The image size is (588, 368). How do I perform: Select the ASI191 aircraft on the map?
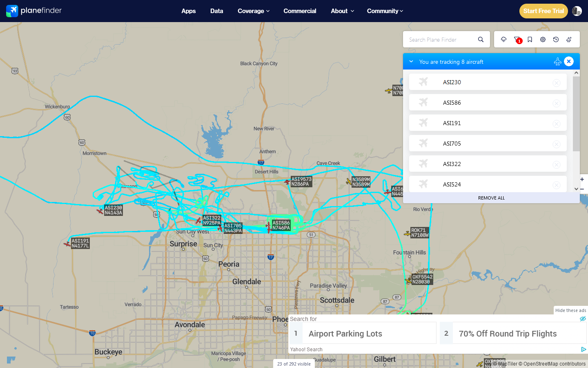pos(67,244)
